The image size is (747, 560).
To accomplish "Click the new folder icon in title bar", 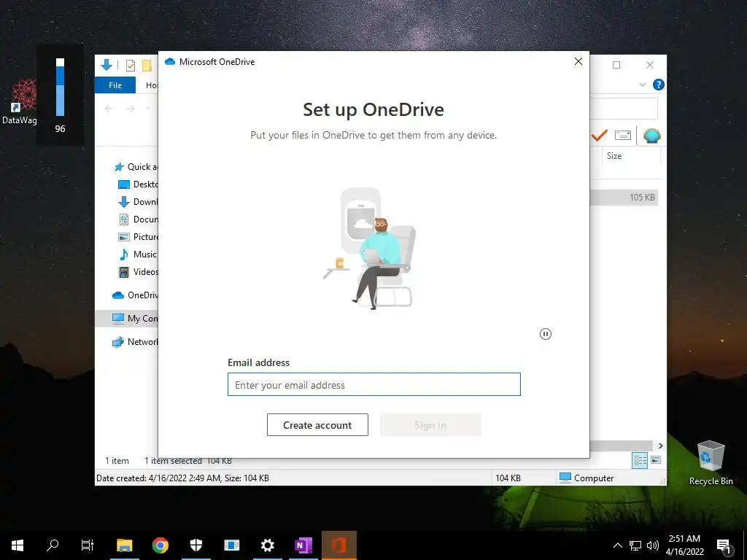I will 147,65.
